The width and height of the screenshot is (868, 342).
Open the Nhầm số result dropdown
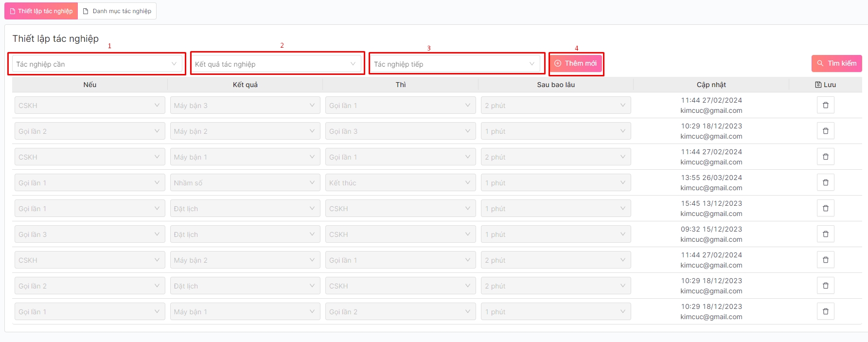[245, 183]
